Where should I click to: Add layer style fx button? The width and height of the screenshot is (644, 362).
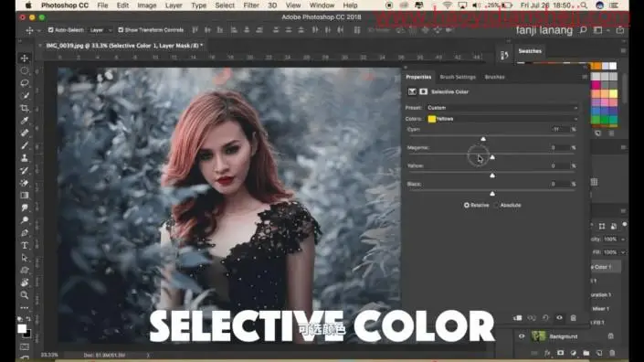[547, 353]
